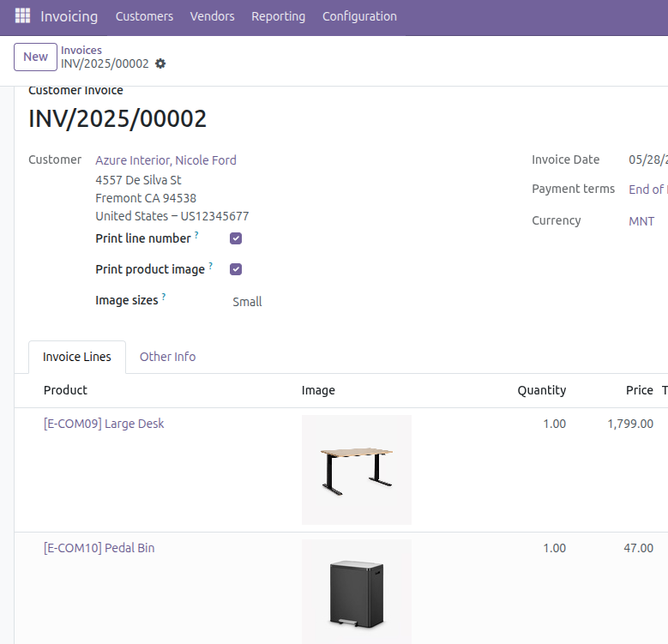Change the Image sizes value Small
The height and width of the screenshot is (644, 668).
coord(247,302)
